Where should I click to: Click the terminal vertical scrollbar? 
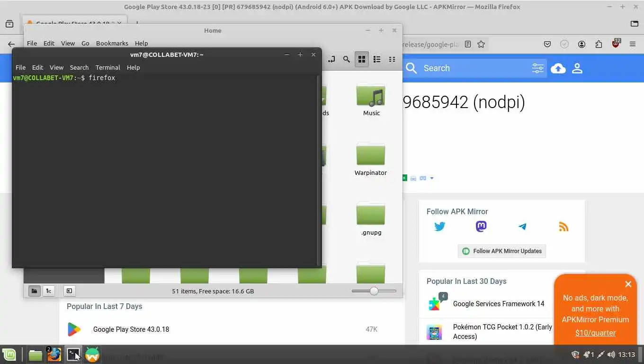pyautogui.click(x=319, y=170)
